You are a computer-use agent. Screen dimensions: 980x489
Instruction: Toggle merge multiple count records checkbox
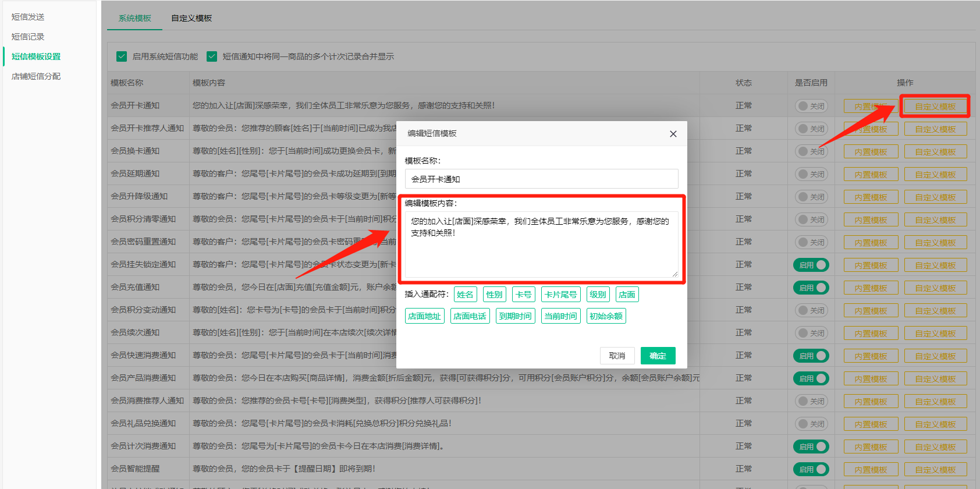212,56
